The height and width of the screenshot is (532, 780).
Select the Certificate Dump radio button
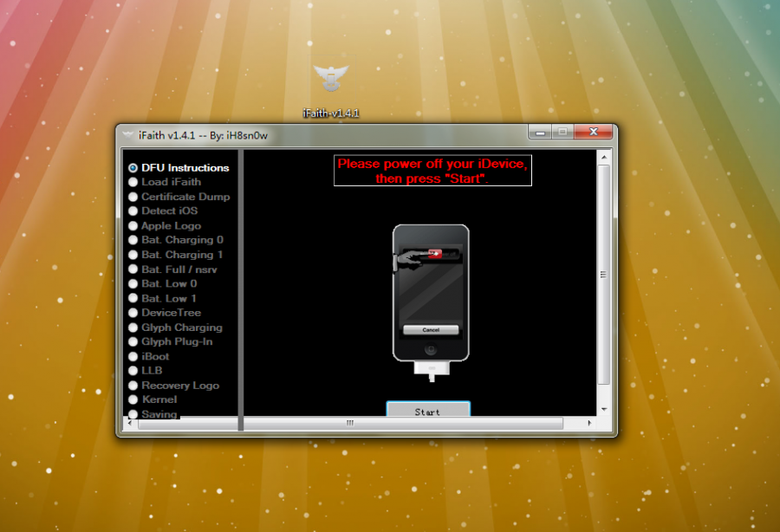[133, 197]
